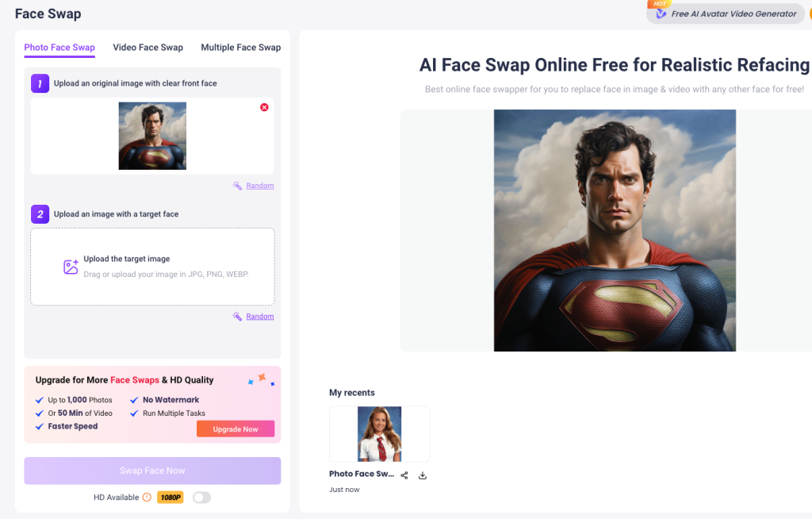The width and height of the screenshot is (812, 519).
Task: Click the Random link below the target face box
Action: click(x=259, y=316)
